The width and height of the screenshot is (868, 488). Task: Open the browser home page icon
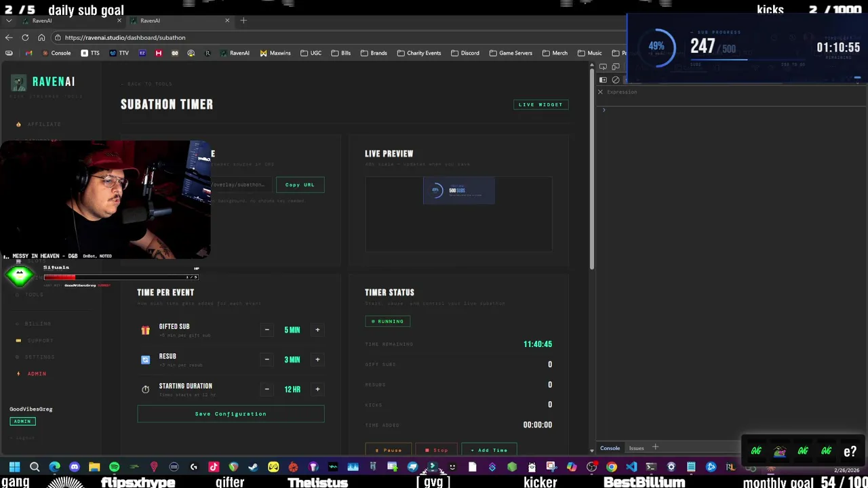[x=41, y=37]
